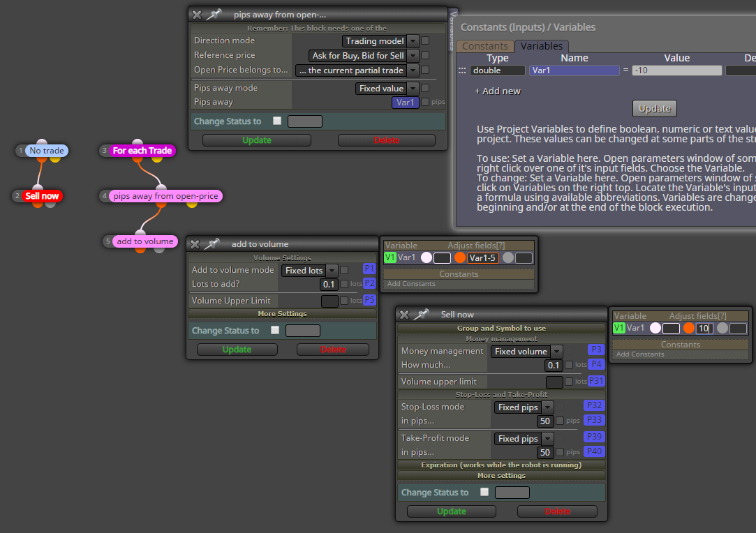Close the 'add to volume' panel
The height and width of the screenshot is (533, 756).
tap(195, 244)
